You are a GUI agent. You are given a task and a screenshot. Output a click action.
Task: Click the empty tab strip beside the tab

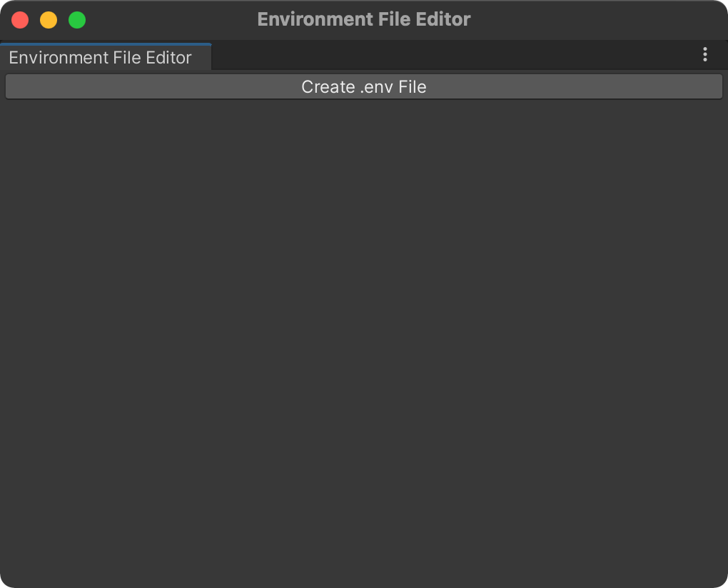point(455,56)
